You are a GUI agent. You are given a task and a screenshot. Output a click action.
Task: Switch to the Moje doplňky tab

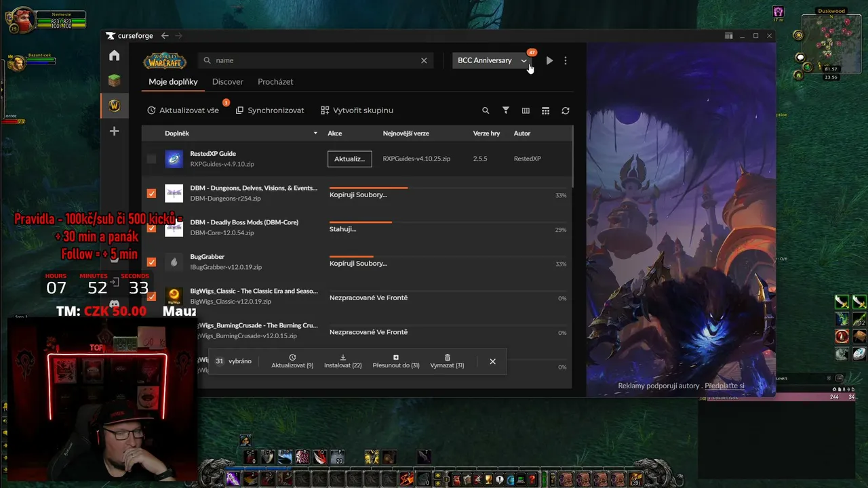click(174, 82)
